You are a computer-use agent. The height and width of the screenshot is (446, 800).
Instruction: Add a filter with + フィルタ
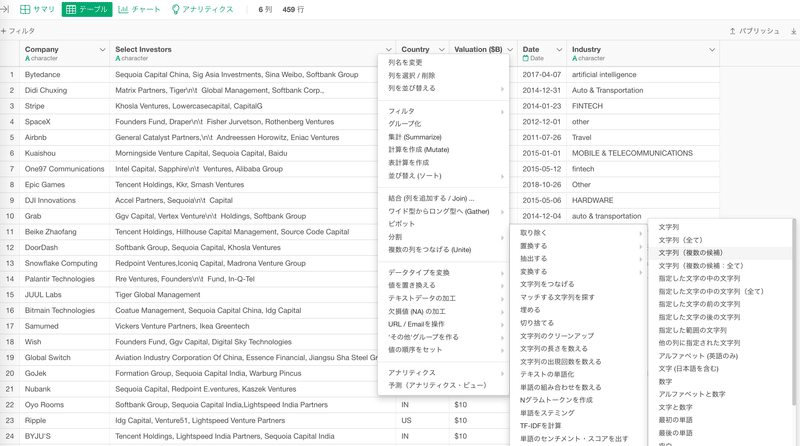pyautogui.click(x=18, y=31)
